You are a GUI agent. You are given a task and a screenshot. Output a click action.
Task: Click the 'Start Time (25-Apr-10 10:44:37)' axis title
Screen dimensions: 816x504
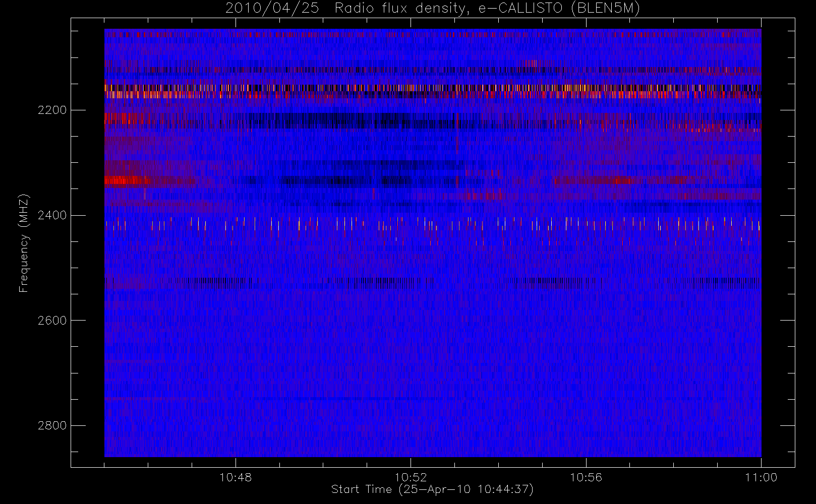(x=432, y=489)
